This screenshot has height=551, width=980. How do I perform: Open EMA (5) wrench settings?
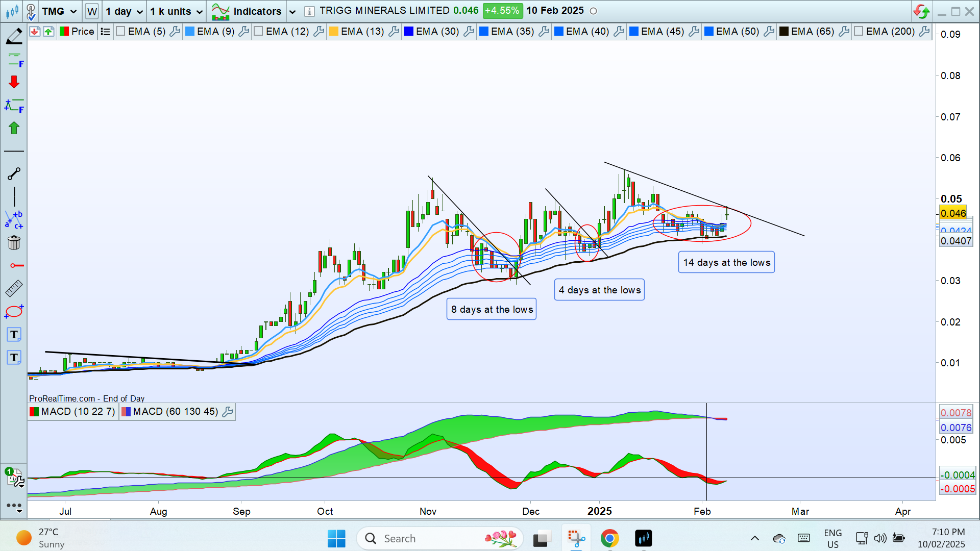pyautogui.click(x=175, y=32)
